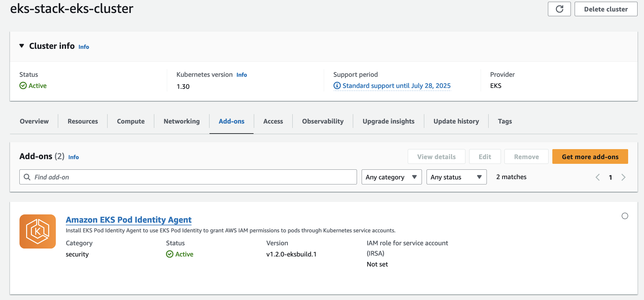Screen dimensions: 644x300
Task: Click the refresh cluster icon button
Action: click(x=559, y=9)
